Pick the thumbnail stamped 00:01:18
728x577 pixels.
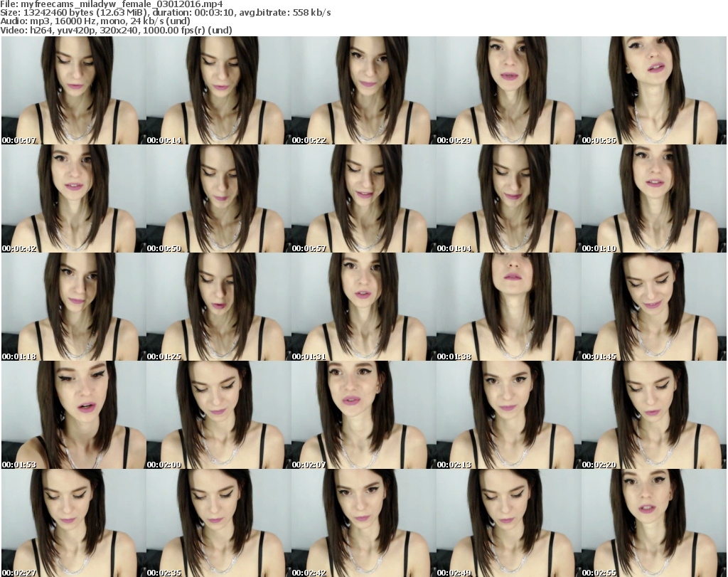click(x=73, y=307)
